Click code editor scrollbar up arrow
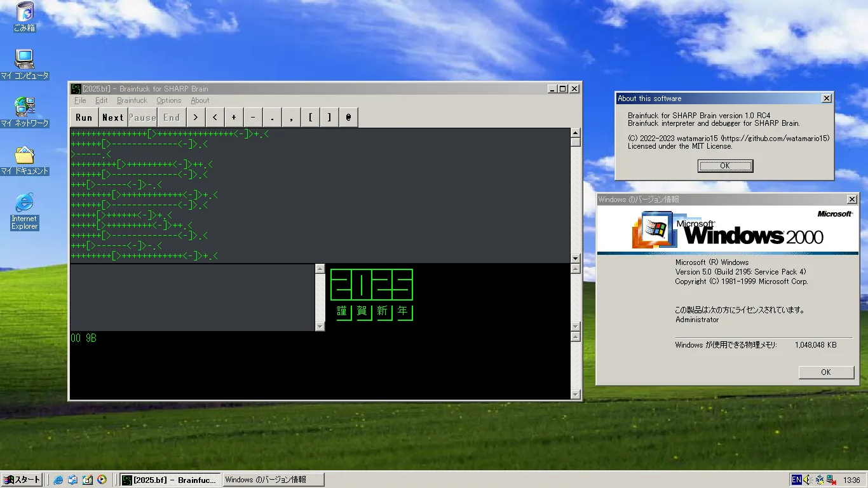The height and width of the screenshot is (488, 868). (576, 133)
